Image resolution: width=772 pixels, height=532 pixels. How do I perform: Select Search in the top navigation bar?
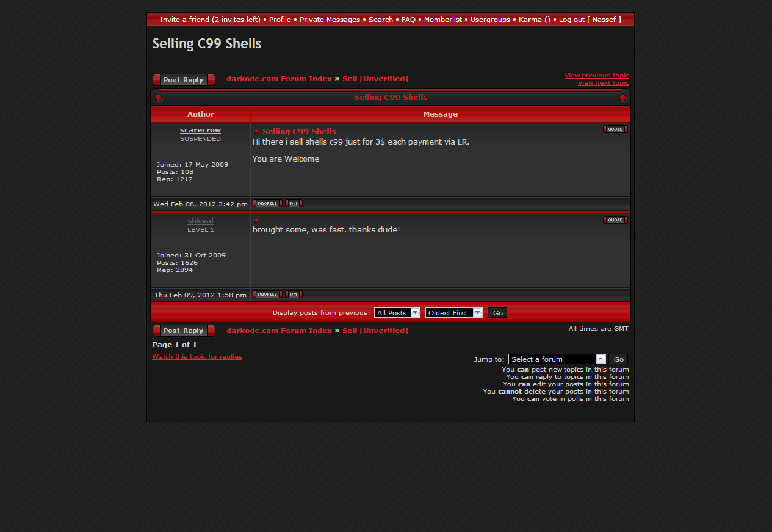[x=381, y=20]
